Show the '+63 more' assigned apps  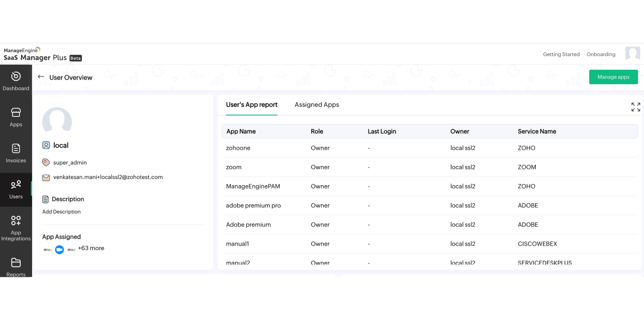coord(91,248)
